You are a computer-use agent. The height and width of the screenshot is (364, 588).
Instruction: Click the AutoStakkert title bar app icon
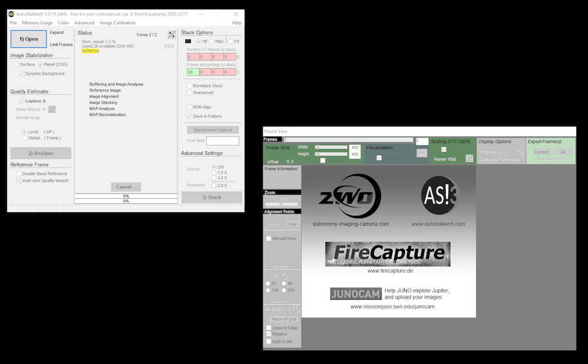[x=11, y=14]
